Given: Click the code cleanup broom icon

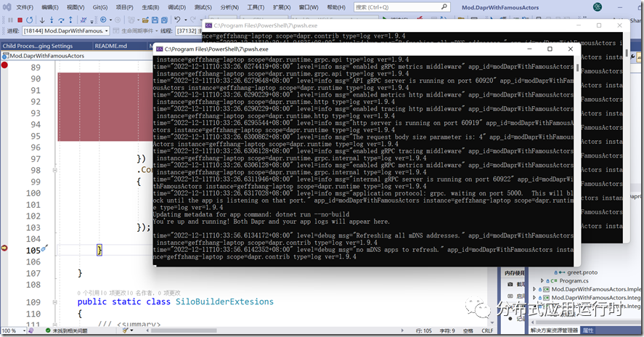Looking at the screenshot, I should pos(125,330).
